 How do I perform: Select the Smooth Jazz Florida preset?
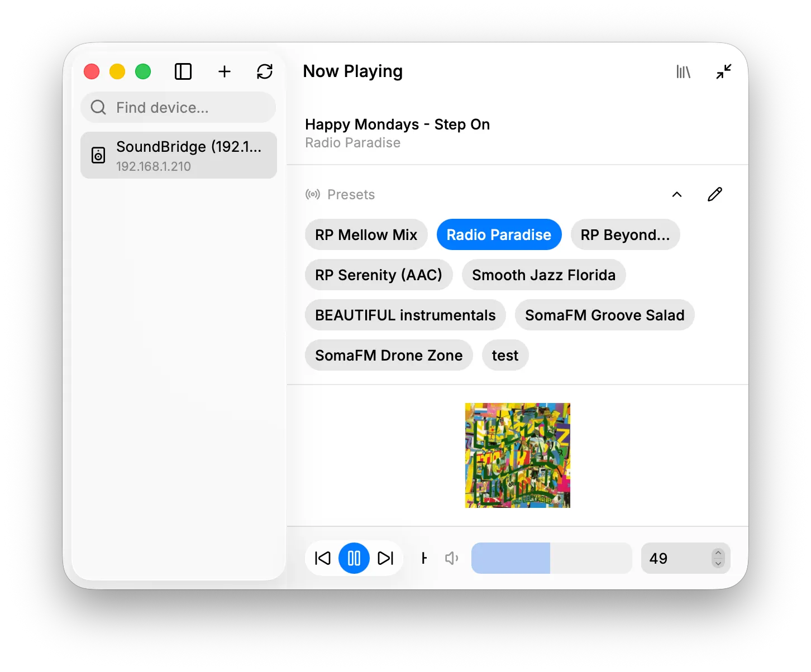click(x=544, y=275)
